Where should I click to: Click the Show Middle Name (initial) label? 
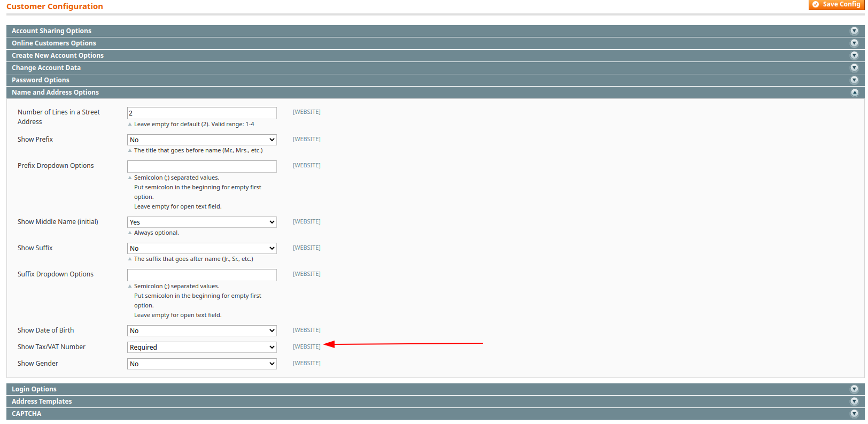click(58, 222)
